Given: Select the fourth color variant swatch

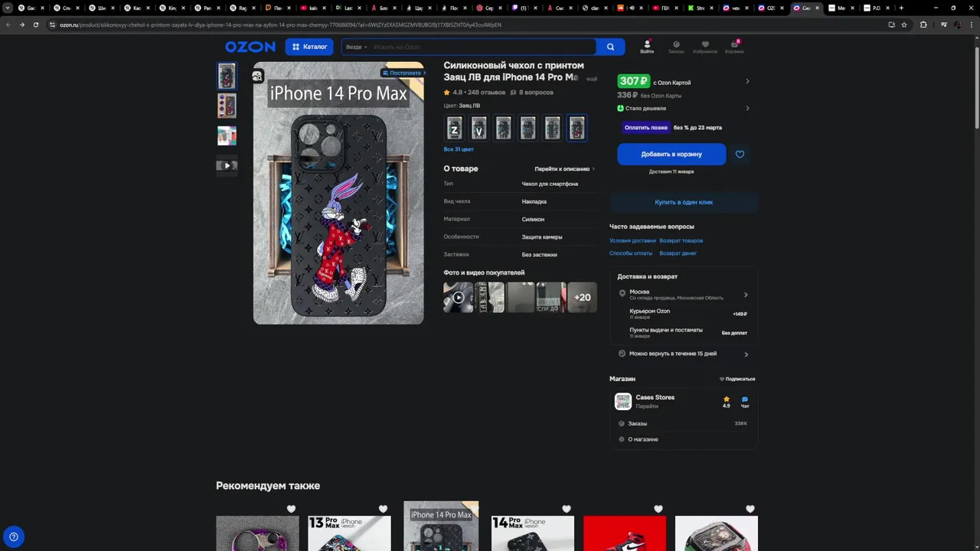Looking at the screenshot, I should (528, 128).
